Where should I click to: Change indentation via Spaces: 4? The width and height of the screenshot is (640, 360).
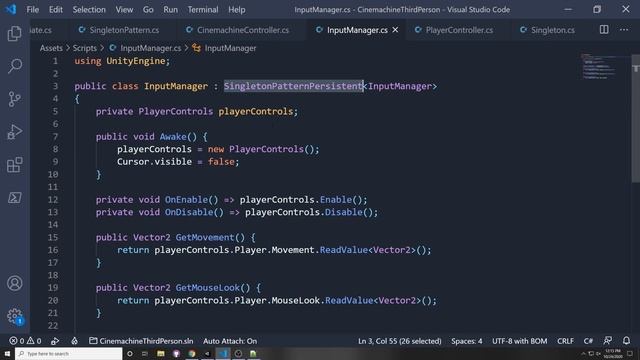coord(467,341)
